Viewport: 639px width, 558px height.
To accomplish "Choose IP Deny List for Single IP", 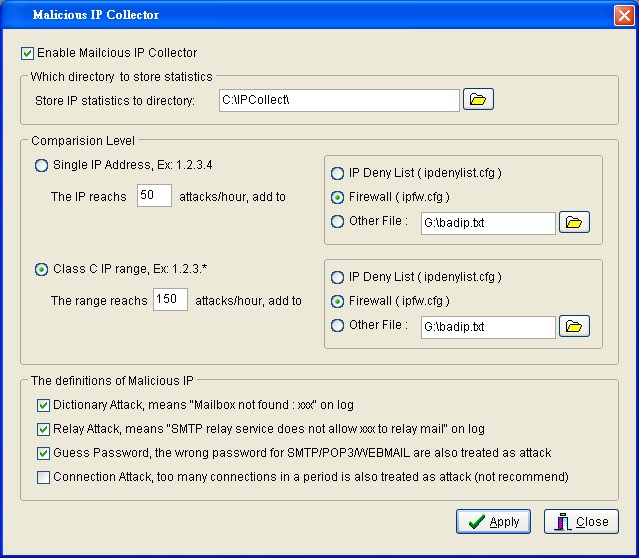I will click(x=338, y=173).
